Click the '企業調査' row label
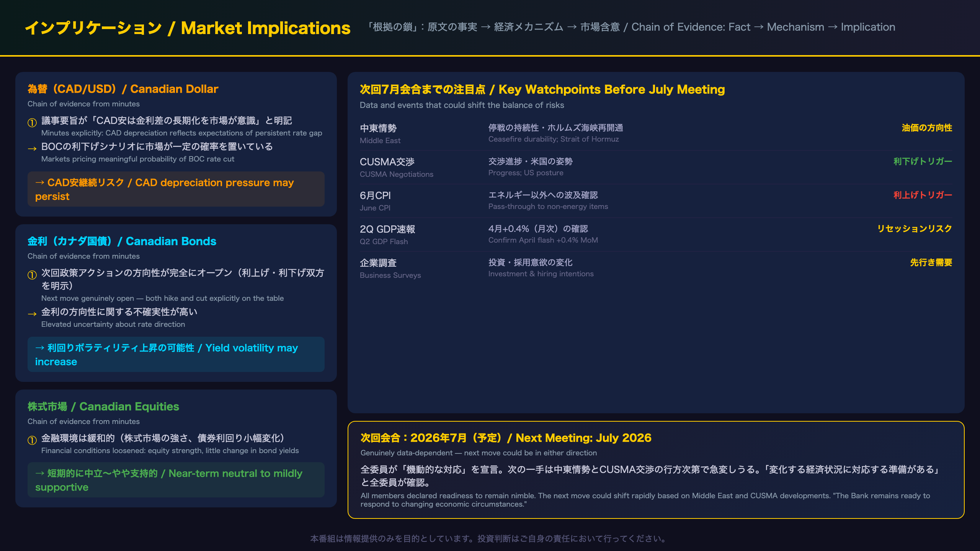 tap(378, 263)
